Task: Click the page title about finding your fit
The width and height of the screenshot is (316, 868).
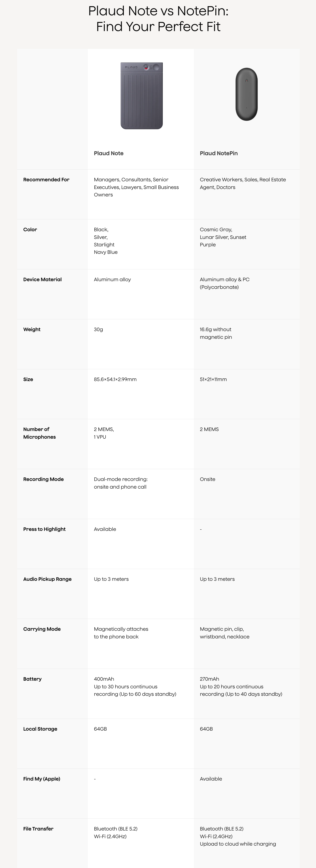Action: point(158,19)
